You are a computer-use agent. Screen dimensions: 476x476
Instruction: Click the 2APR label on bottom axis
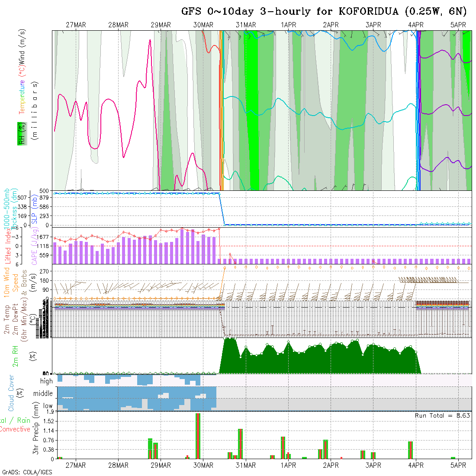click(331, 465)
